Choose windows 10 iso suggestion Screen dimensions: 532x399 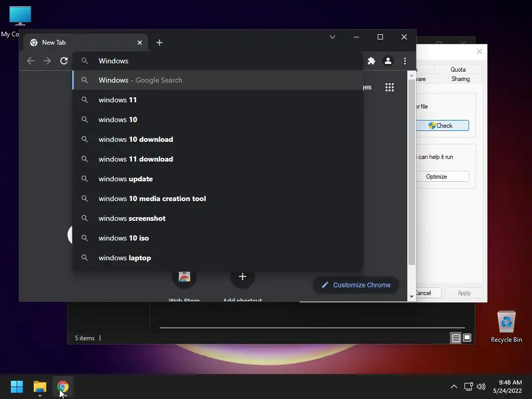pyautogui.click(x=218, y=238)
